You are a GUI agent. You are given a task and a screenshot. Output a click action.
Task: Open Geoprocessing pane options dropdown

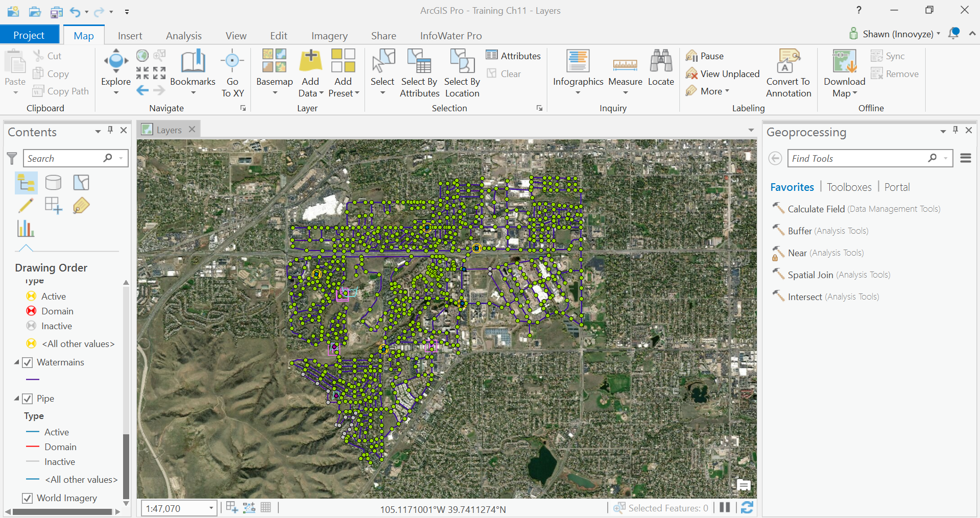click(x=943, y=132)
